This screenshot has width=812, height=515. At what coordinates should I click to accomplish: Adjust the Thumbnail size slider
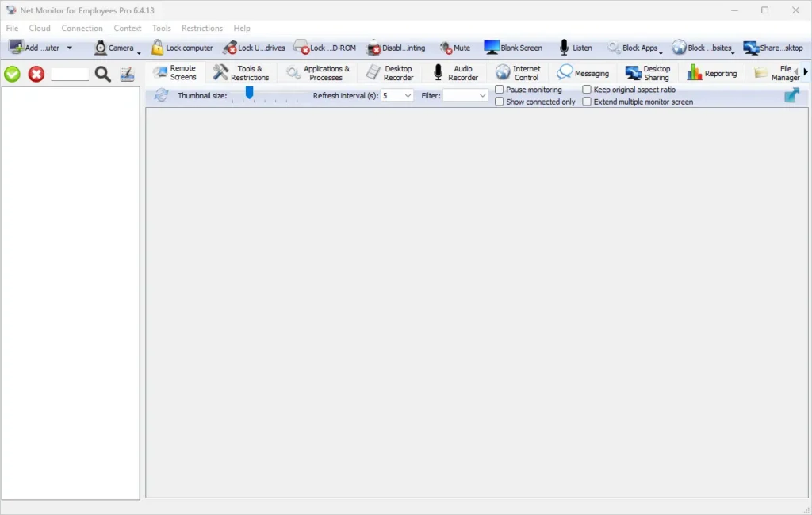251,94
